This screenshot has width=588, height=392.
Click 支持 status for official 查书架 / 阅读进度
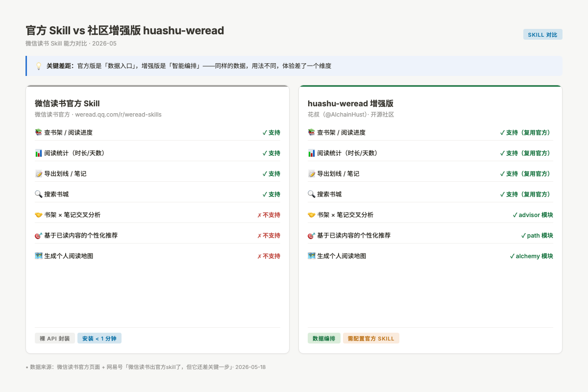click(x=271, y=132)
